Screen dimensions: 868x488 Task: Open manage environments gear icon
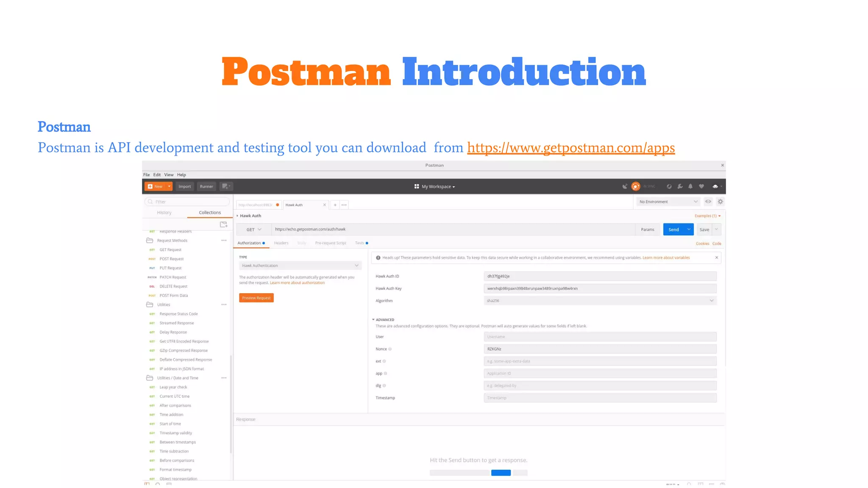(x=721, y=202)
